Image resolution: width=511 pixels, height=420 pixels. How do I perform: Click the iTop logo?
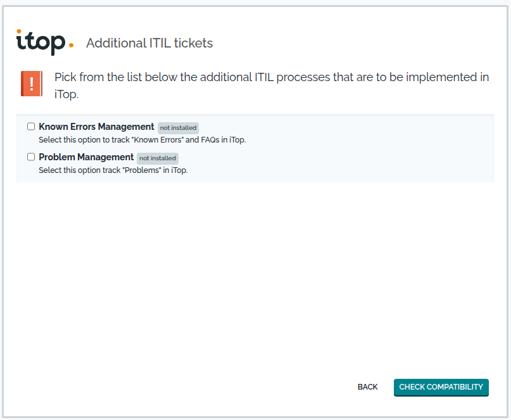click(45, 42)
